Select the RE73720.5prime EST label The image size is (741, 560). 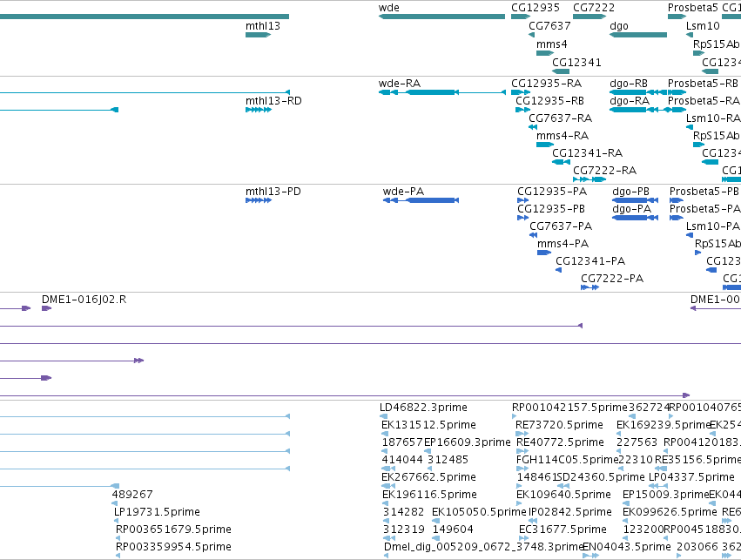[559, 425]
